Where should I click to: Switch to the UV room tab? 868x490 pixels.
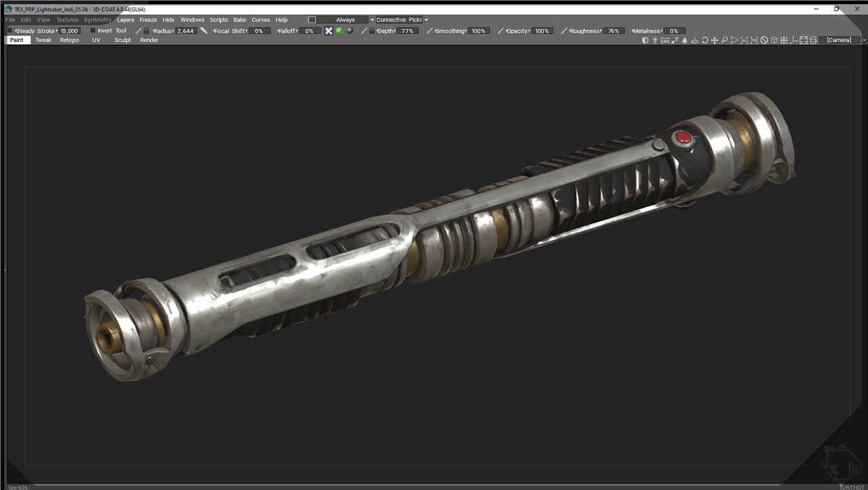pos(96,40)
